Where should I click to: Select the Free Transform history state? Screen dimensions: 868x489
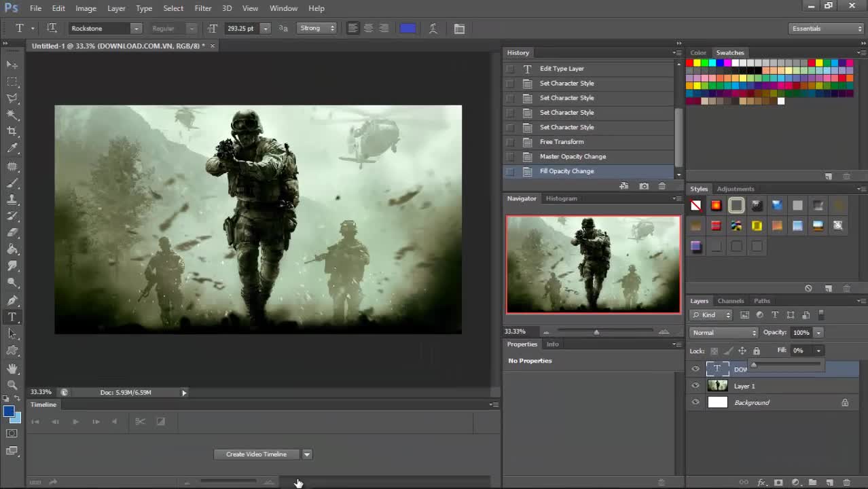tap(590, 142)
